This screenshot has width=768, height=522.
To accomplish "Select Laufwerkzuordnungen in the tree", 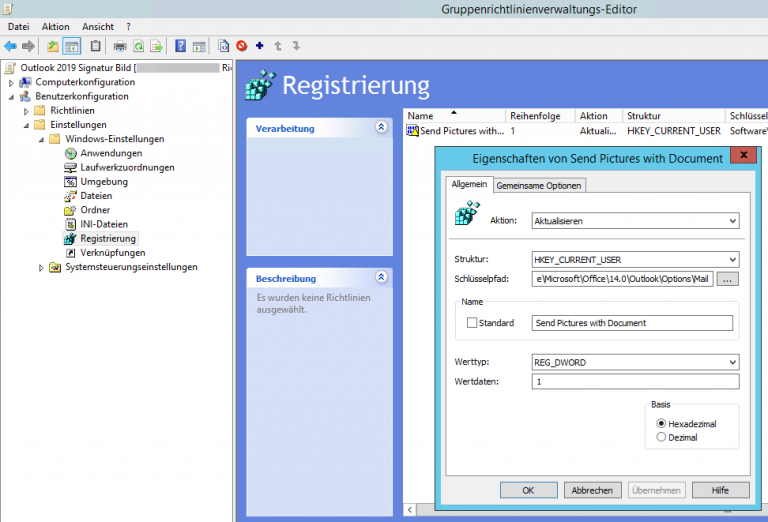I will pyautogui.click(x=127, y=167).
